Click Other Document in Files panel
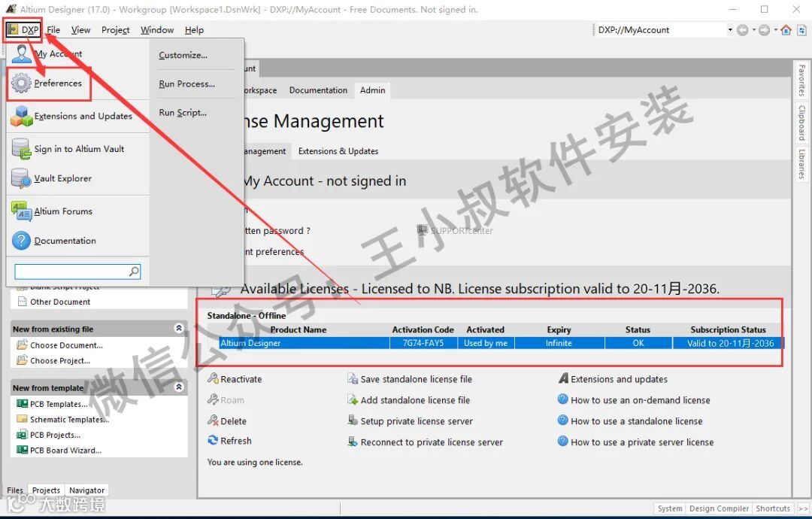The height and width of the screenshot is (519, 812). point(60,302)
